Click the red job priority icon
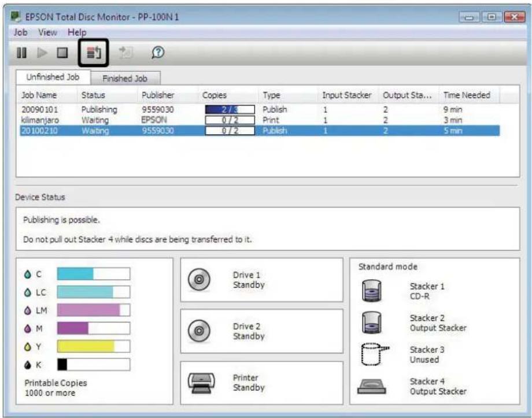Screen dimensions: 532x418 click(x=94, y=53)
